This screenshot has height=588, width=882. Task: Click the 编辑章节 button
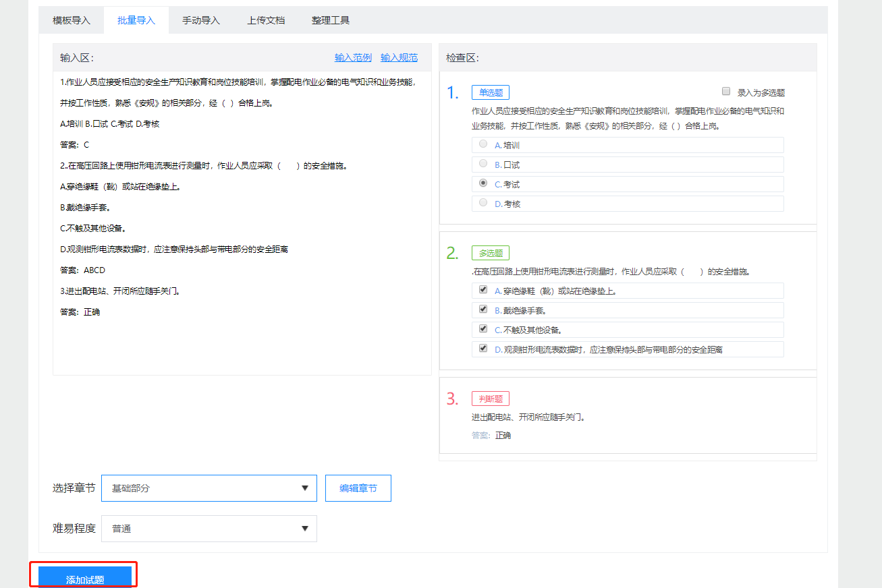pos(358,488)
